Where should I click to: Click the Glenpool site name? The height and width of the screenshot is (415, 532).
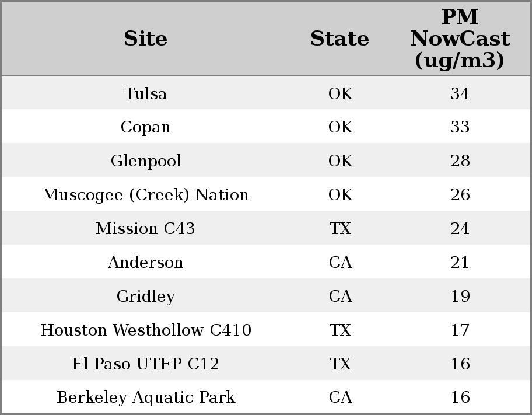tap(145, 161)
